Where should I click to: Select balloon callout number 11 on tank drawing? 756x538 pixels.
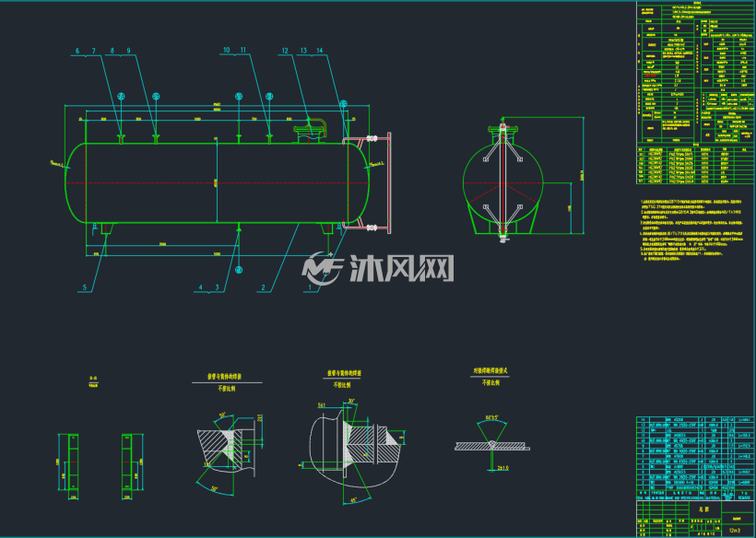[243, 50]
